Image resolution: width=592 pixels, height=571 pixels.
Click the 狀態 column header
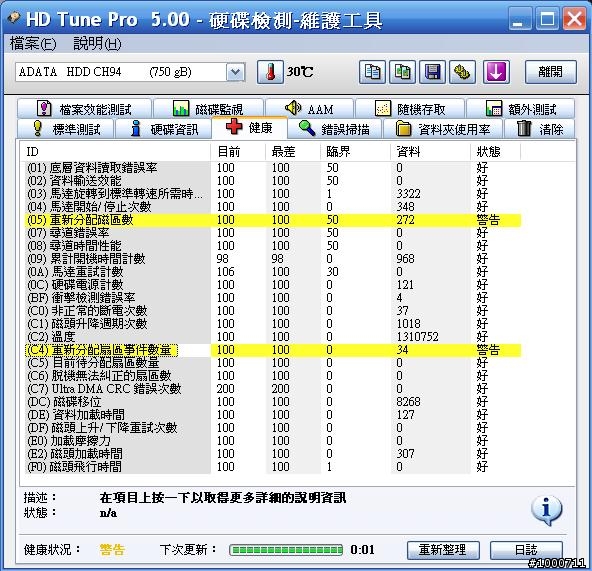495,152
